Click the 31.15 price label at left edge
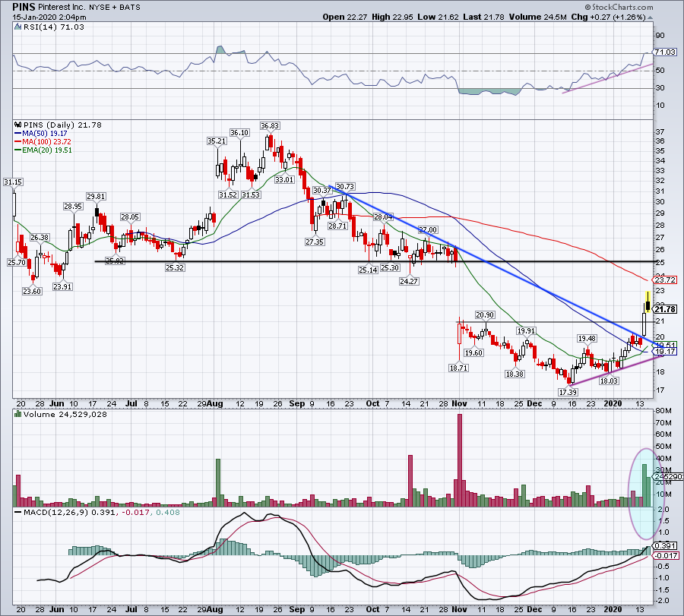 click(13, 182)
